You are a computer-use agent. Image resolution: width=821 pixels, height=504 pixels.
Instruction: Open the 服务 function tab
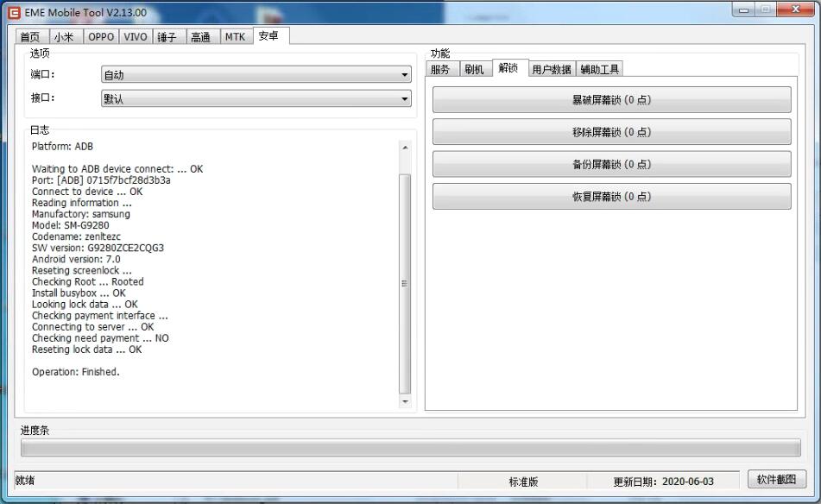point(441,69)
